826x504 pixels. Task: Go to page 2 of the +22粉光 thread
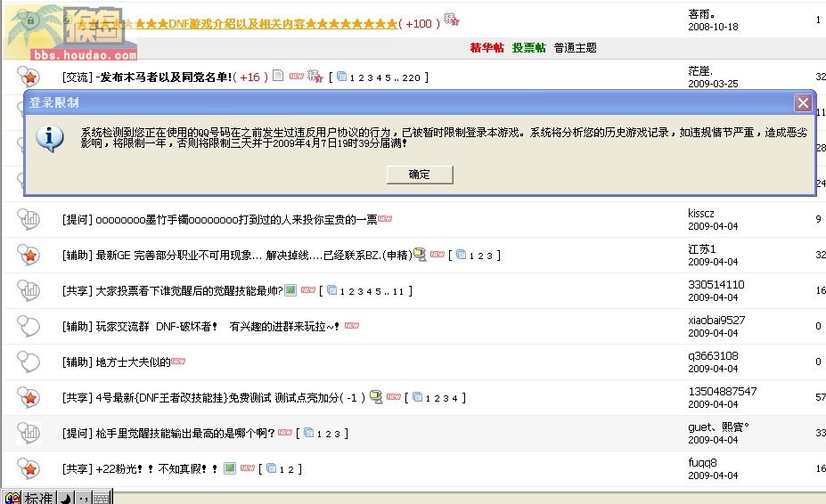tap(290, 470)
